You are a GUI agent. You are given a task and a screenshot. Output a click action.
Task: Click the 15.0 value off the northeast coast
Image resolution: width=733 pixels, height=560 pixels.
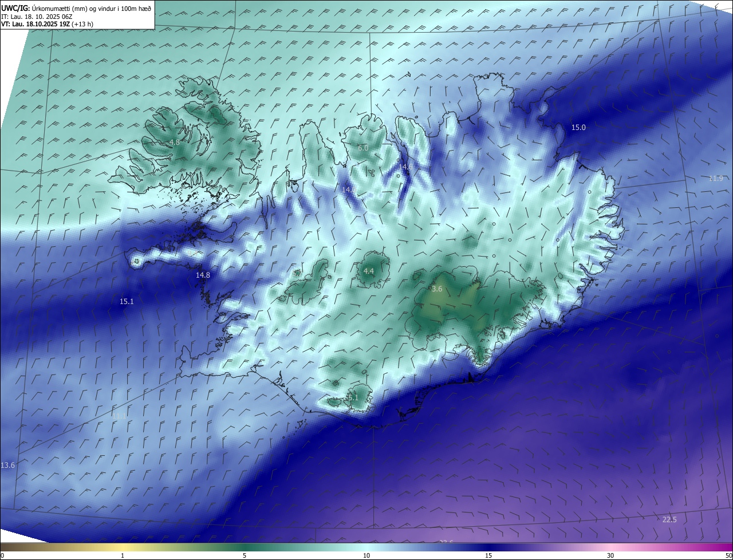pos(578,127)
